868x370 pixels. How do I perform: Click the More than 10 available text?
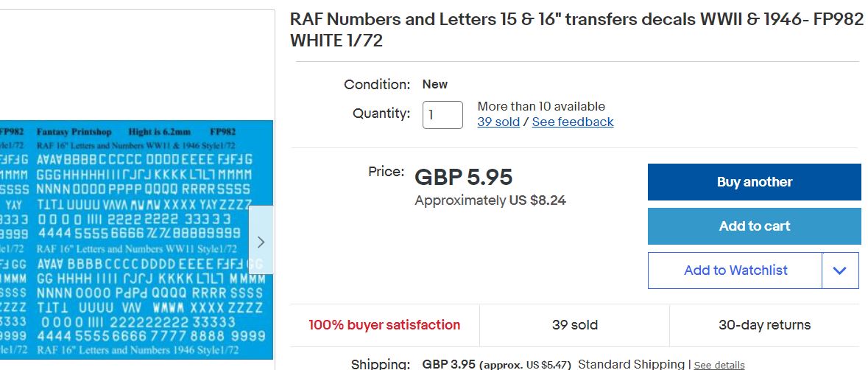click(x=541, y=107)
